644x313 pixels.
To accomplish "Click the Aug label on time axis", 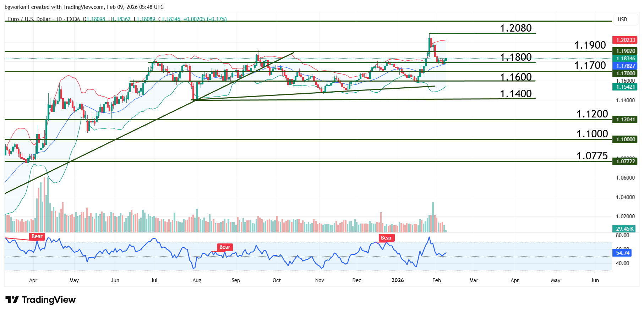I will click(x=197, y=280).
